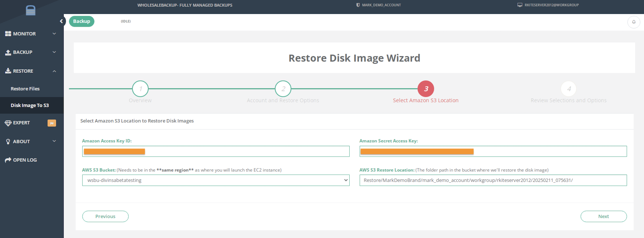Image resolution: width=644 pixels, height=238 pixels.
Task: Open the Restore Files menu item
Action: click(x=25, y=89)
